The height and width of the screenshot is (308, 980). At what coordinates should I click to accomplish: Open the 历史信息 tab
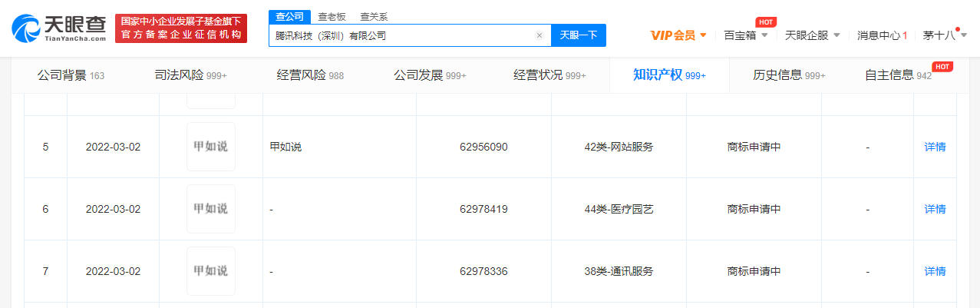(x=789, y=75)
